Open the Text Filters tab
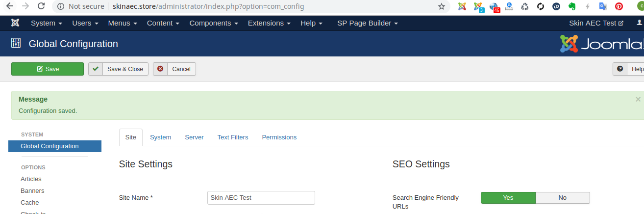Image resolution: width=644 pixels, height=214 pixels. click(x=233, y=137)
